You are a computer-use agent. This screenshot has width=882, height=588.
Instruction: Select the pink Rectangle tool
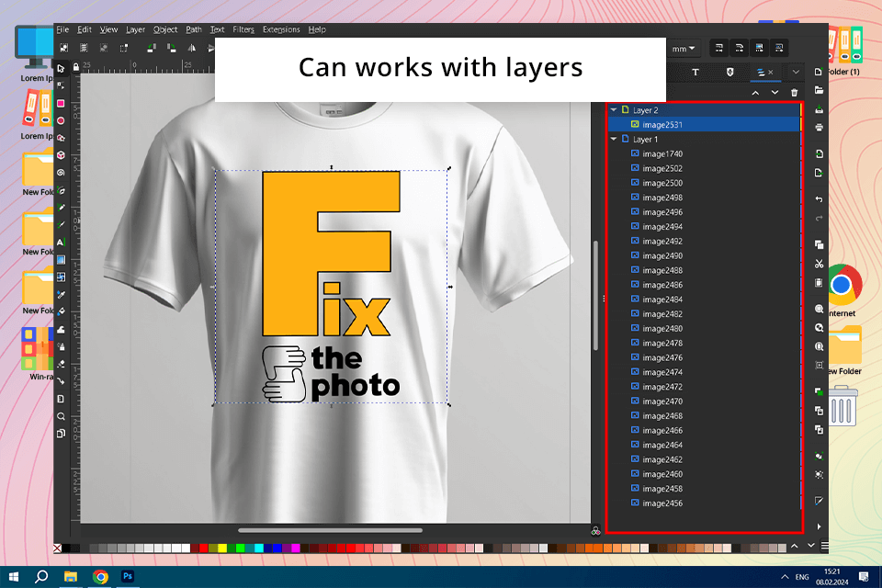pos(61,104)
